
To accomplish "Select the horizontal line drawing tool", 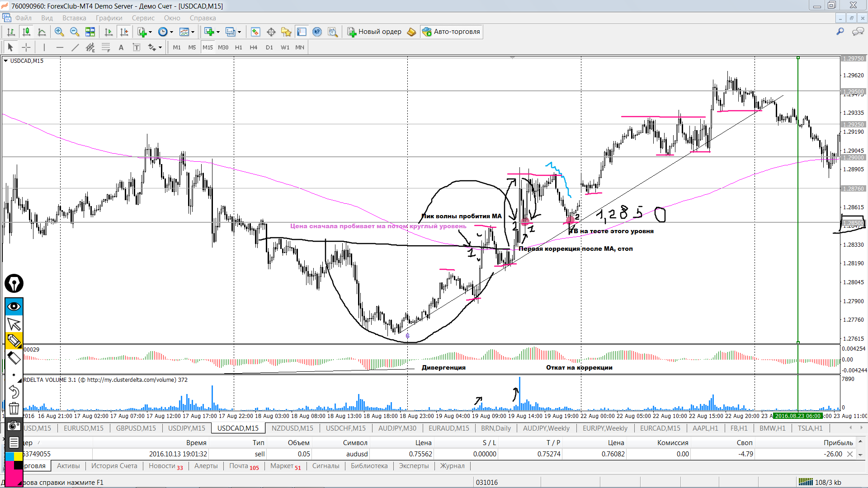I will [x=60, y=47].
